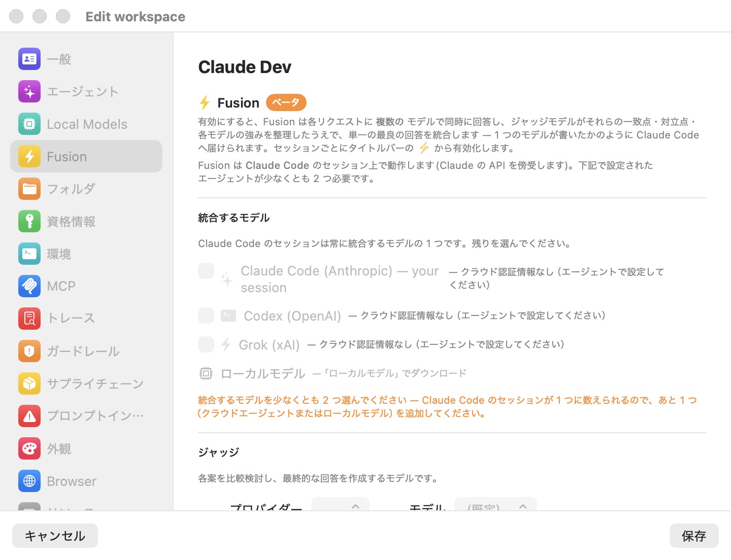Switch to the 環境 section
The height and width of the screenshot is (560, 731).
click(86, 254)
